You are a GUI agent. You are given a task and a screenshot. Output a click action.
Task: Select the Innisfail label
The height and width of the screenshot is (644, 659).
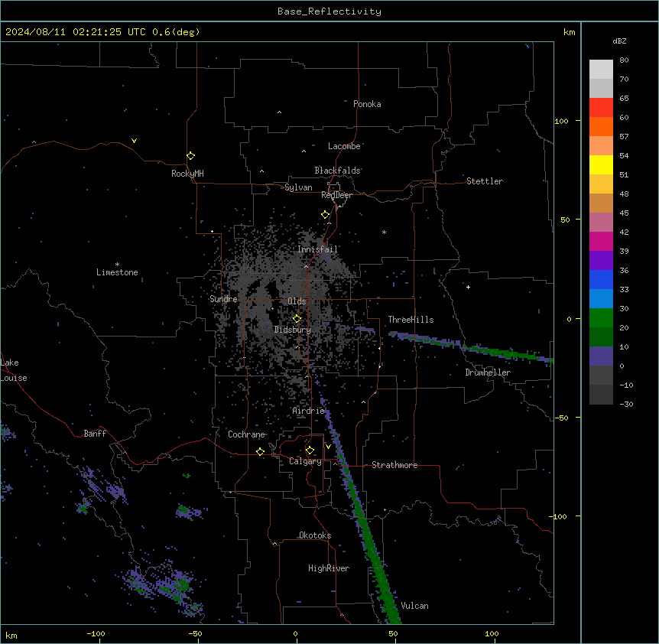tap(317, 249)
